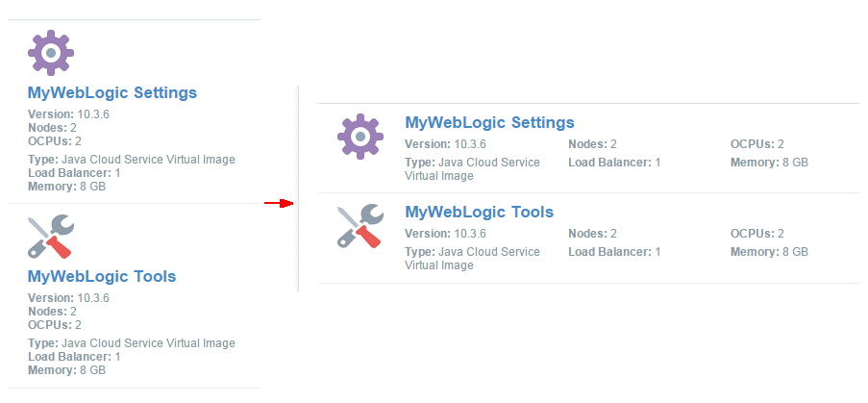The width and height of the screenshot is (868, 403).
Task: Click Nodes 2 in wide MyWebLogic Tools row
Action: tap(592, 234)
